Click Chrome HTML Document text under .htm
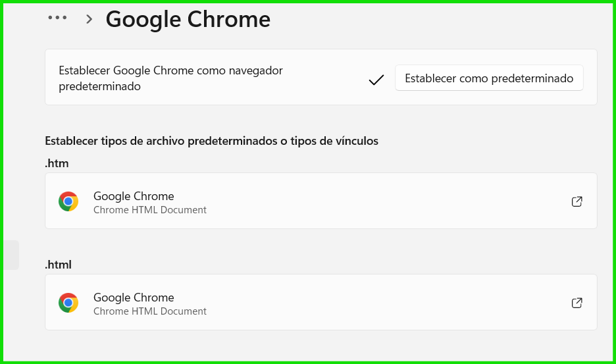 [x=150, y=210]
